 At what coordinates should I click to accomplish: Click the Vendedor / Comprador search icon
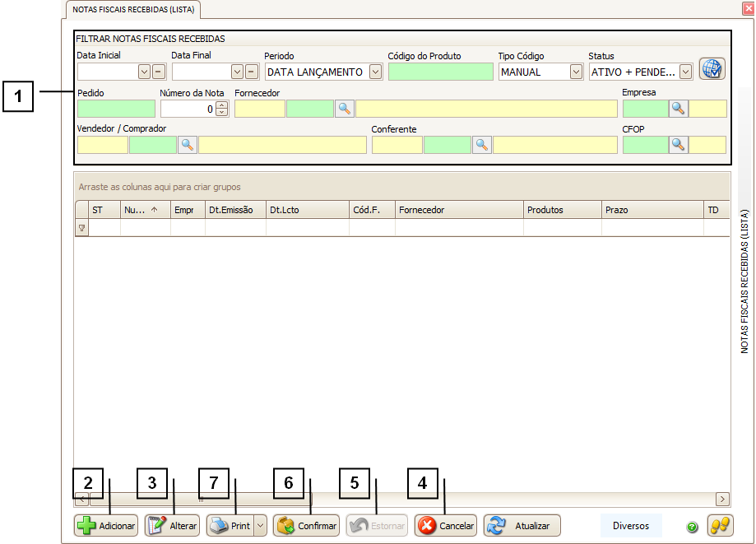click(188, 145)
